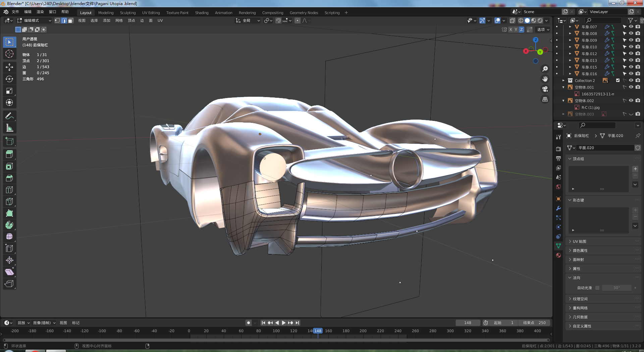
Task: Toggle Collection 2 exclude checkbox
Action: click(x=618, y=81)
